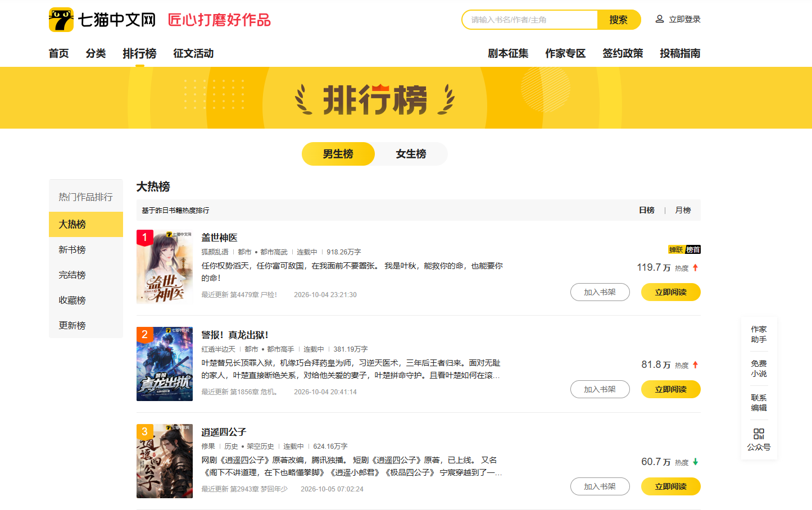The height and width of the screenshot is (510, 812).
Task: Click the user login icon
Action: pyautogui.click(x=660, y=19)
